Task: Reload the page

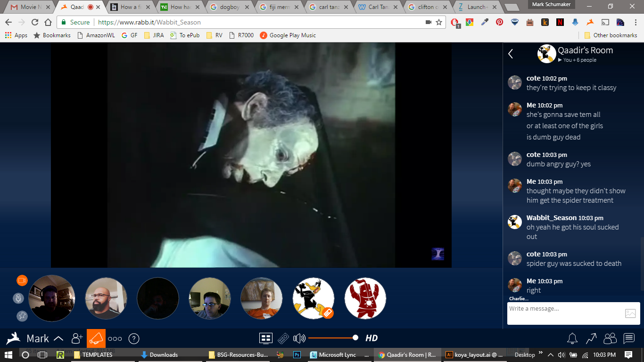Action: click(x=35, y=22)
